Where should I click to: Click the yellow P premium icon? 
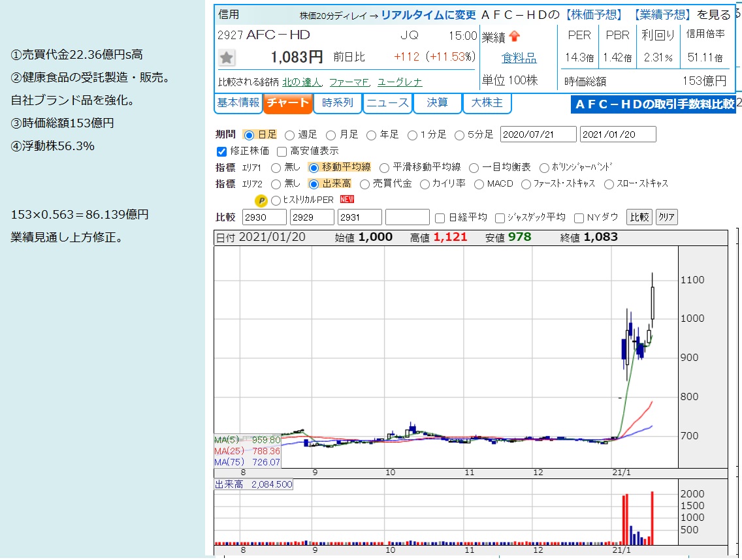(261, 200)
